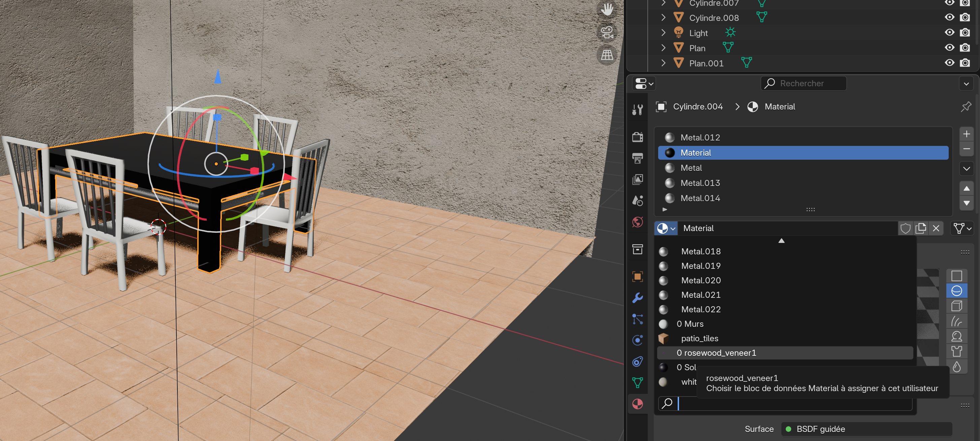Select Metal.013 material slot

(700, 183)
